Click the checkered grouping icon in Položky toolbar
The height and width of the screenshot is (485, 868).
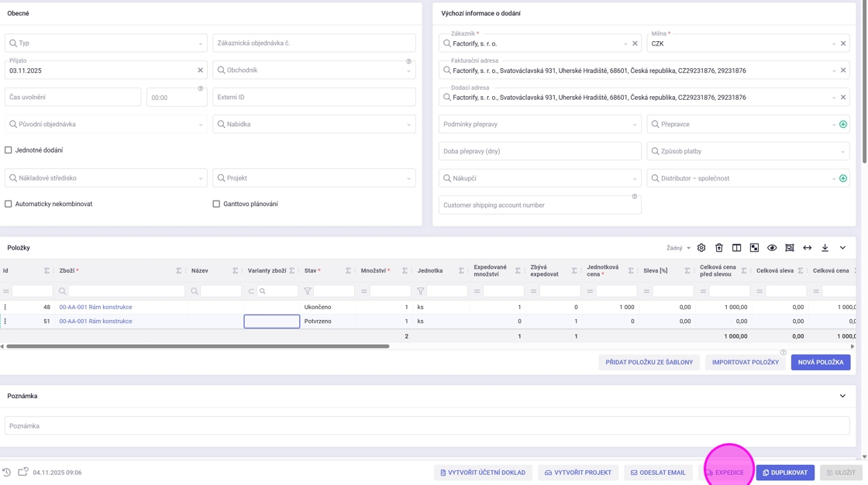[755, 248]
